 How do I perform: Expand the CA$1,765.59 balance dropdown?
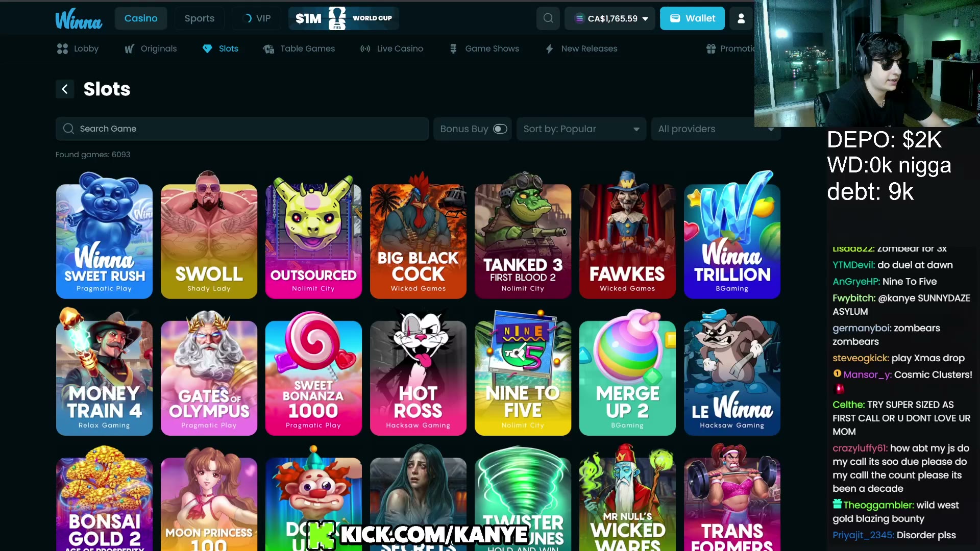click(610, 18)
